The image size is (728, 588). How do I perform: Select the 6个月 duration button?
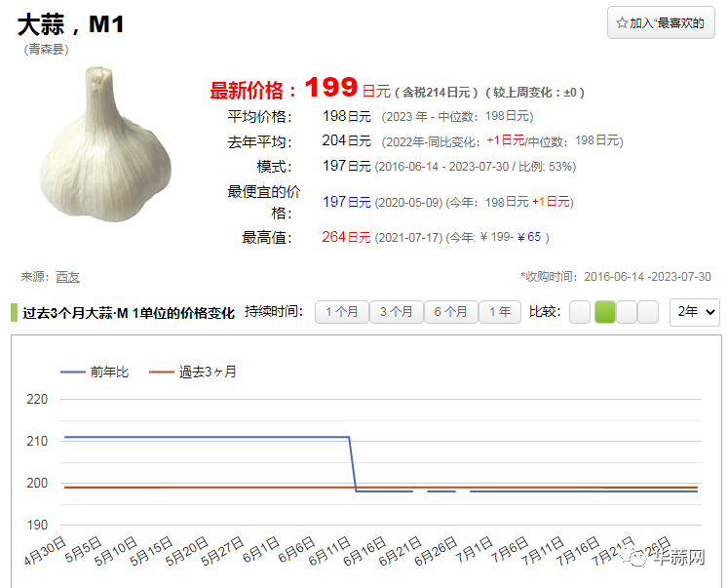[450, 312]
